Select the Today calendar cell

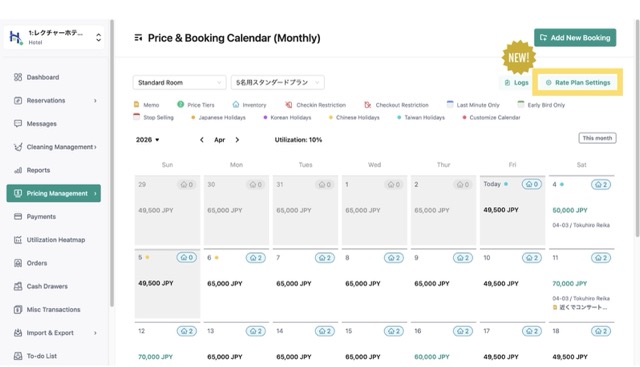tap(512, 210)
